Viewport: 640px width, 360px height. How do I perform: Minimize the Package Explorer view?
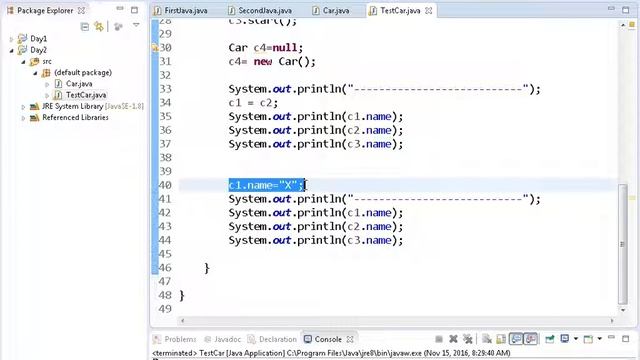(120, 9)
